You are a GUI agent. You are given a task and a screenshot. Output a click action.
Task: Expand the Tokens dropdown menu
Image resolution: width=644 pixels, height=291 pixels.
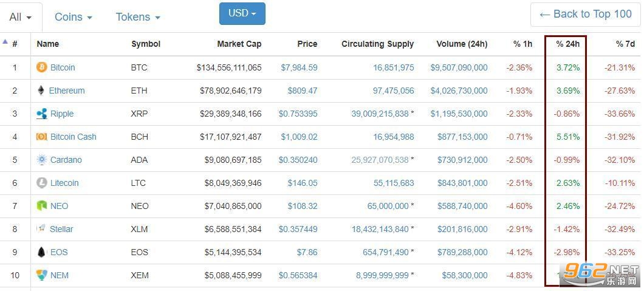point(137,17)
